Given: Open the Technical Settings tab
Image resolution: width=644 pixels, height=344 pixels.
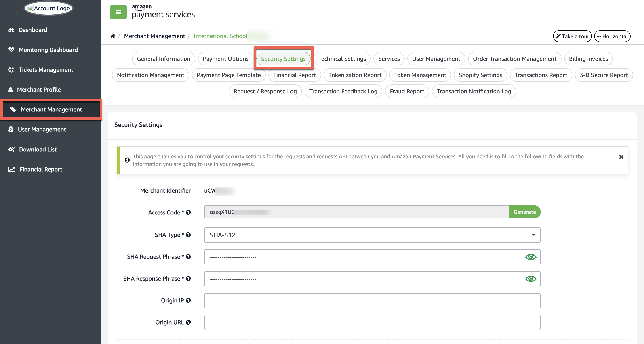Looking at the screenshot, I should coord(342,59).
